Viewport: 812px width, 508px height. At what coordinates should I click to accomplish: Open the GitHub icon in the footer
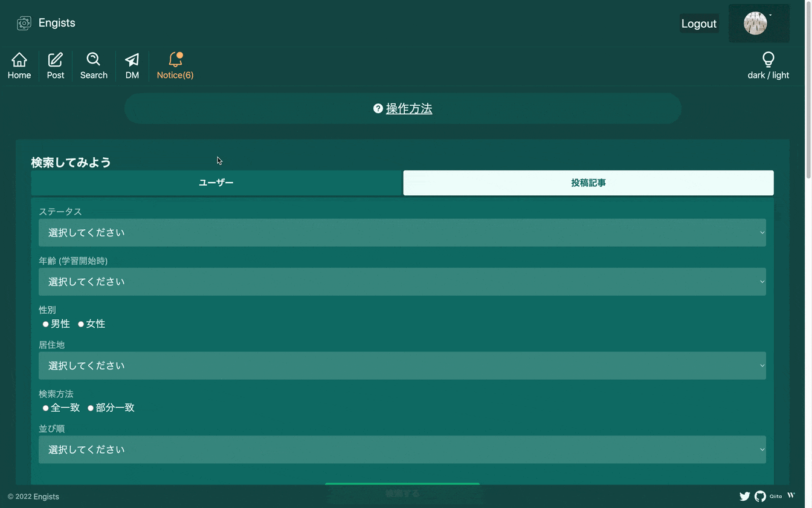pyautogui.click(x=761, y=496)
